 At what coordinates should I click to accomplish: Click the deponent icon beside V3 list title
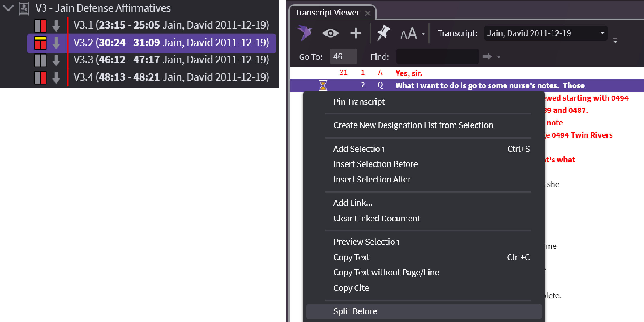pos(24,8)
